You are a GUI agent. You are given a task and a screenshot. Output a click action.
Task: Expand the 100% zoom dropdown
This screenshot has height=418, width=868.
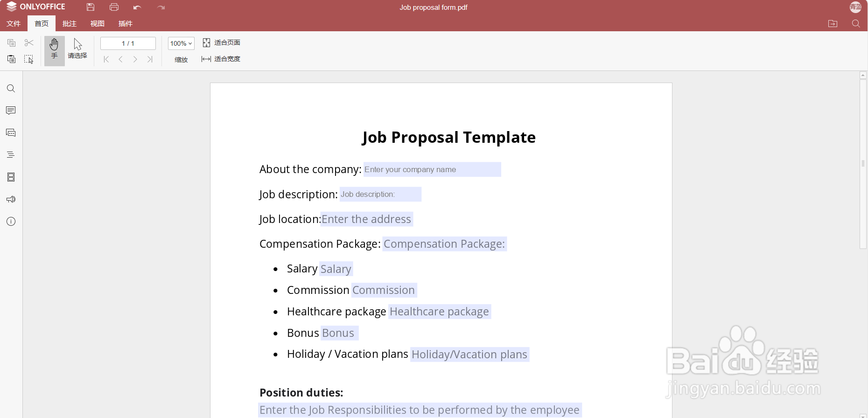pyautogui.click(x=181, y=43)
